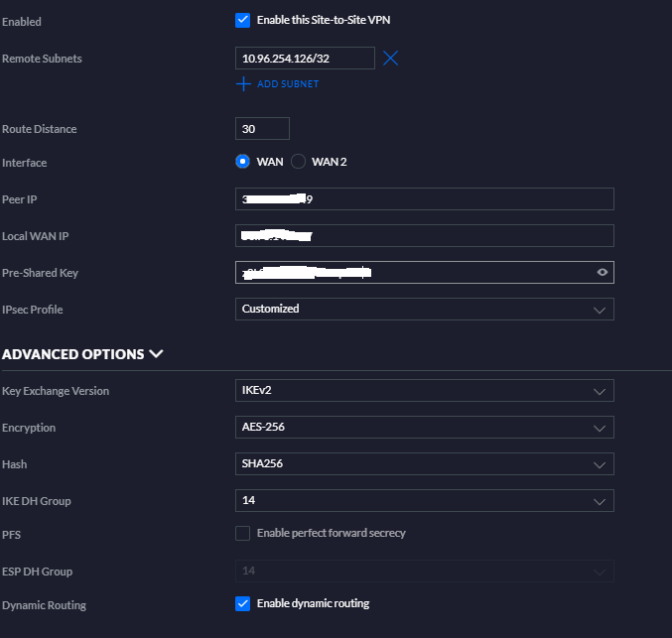Open Key Exchange Version dropdown
The width and height of the screenshot is (672, 638).
pyautogui.click(x=424, y=391)
